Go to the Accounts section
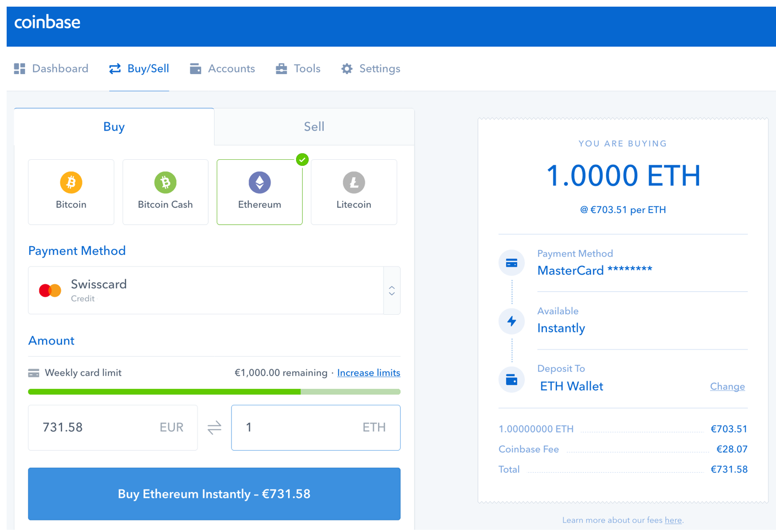This screenshot has width=776, height=532. 223,69
